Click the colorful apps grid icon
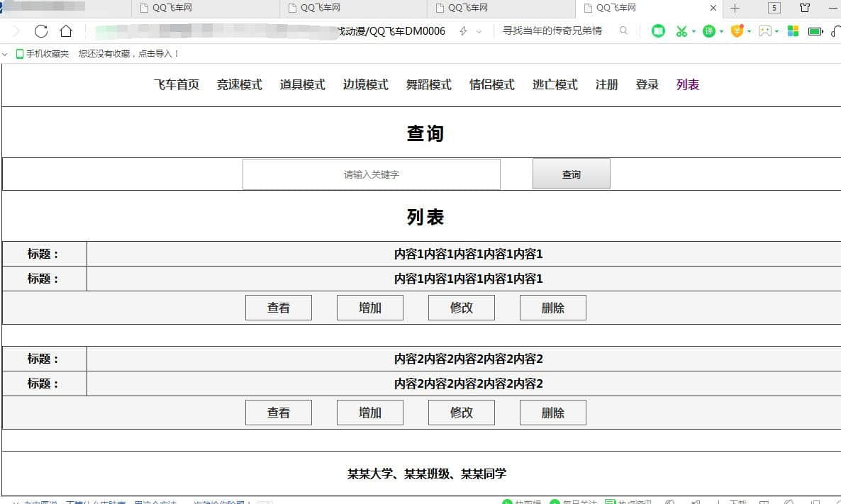Viewport: 841px width, 504px height. click(793, 31)
